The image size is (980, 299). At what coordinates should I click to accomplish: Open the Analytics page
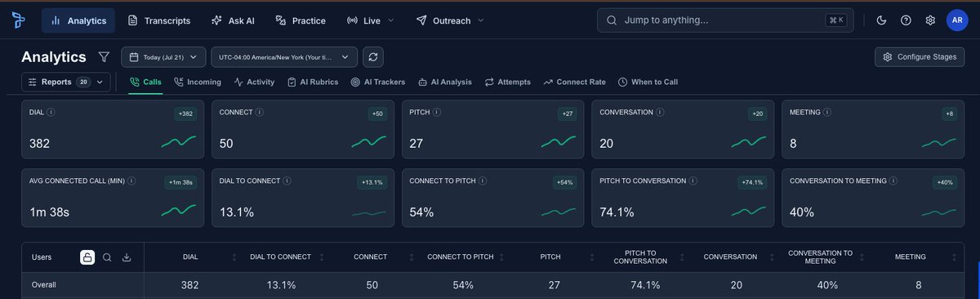point(78,20)
